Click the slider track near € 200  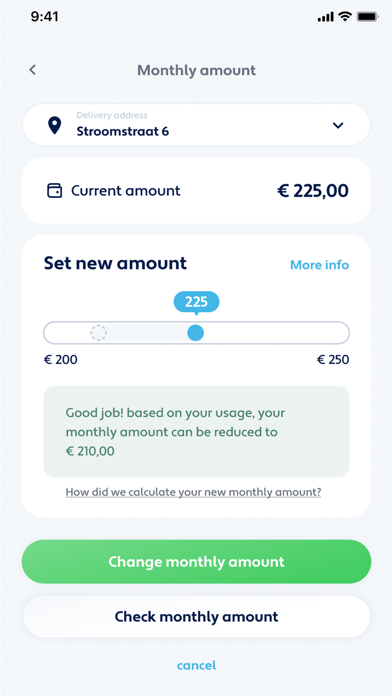point(60,332)
